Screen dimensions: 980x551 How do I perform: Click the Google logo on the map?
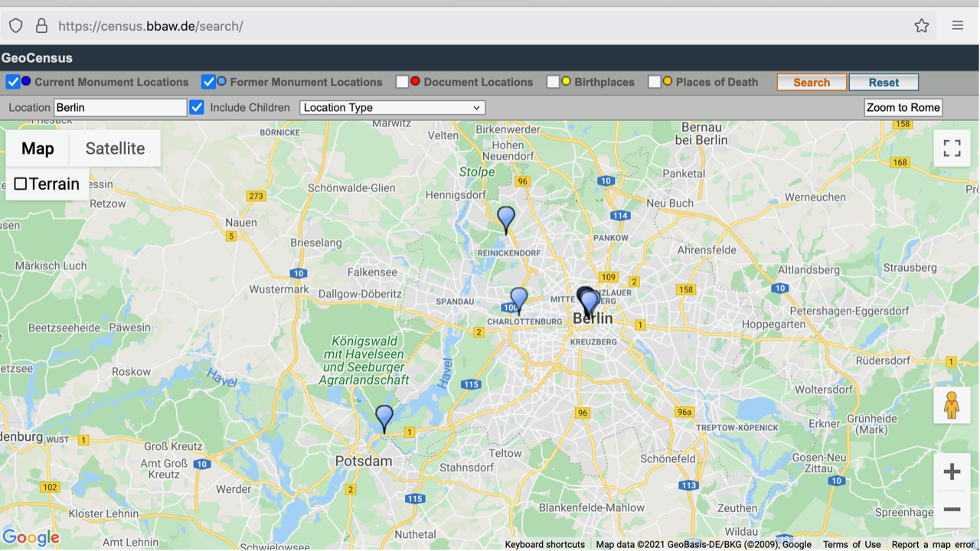tap(31, 537)
